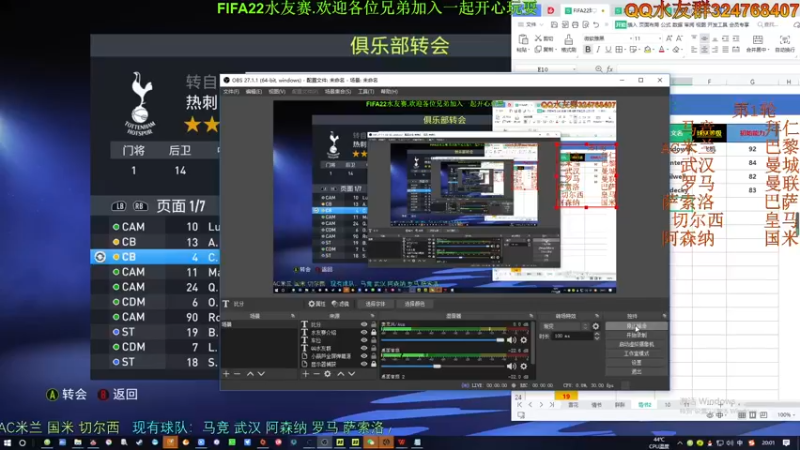Open source properties gear in OBS toolbar

coord(317,304)
